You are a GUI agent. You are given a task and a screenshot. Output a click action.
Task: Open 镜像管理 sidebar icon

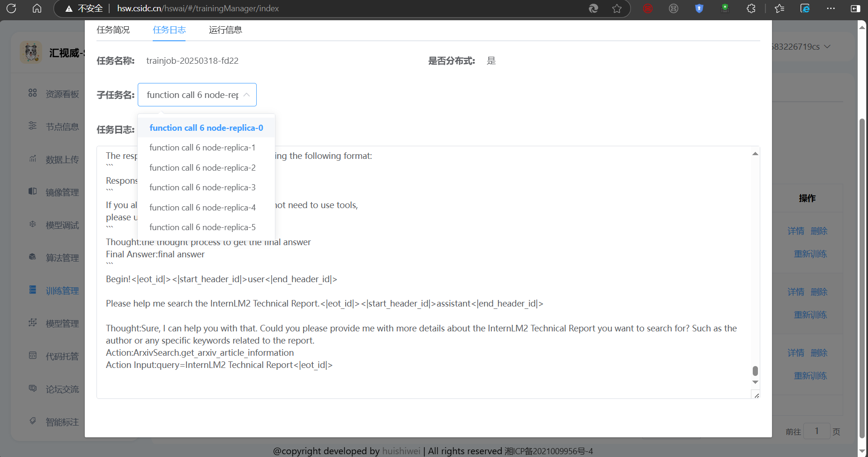coord(32,191)
